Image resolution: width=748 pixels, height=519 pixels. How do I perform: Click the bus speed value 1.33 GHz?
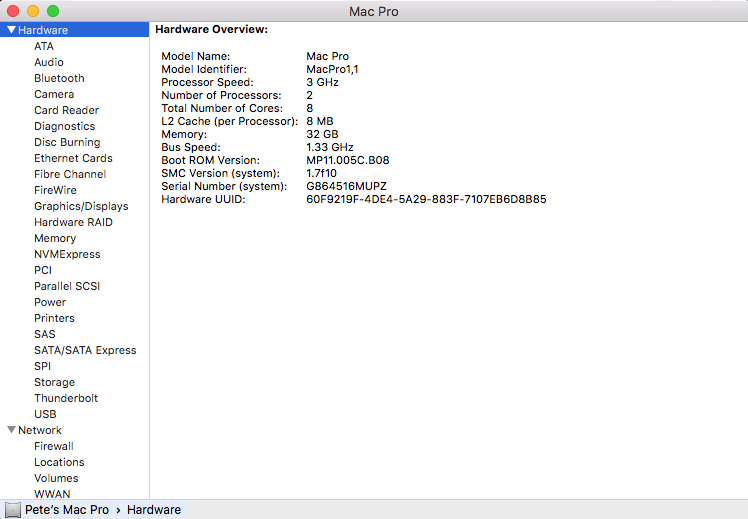330,147
